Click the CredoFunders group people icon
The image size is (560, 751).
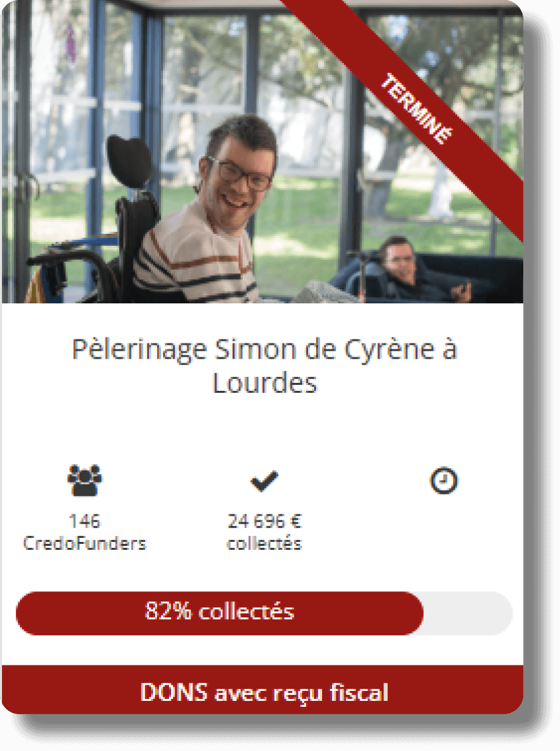85,480
